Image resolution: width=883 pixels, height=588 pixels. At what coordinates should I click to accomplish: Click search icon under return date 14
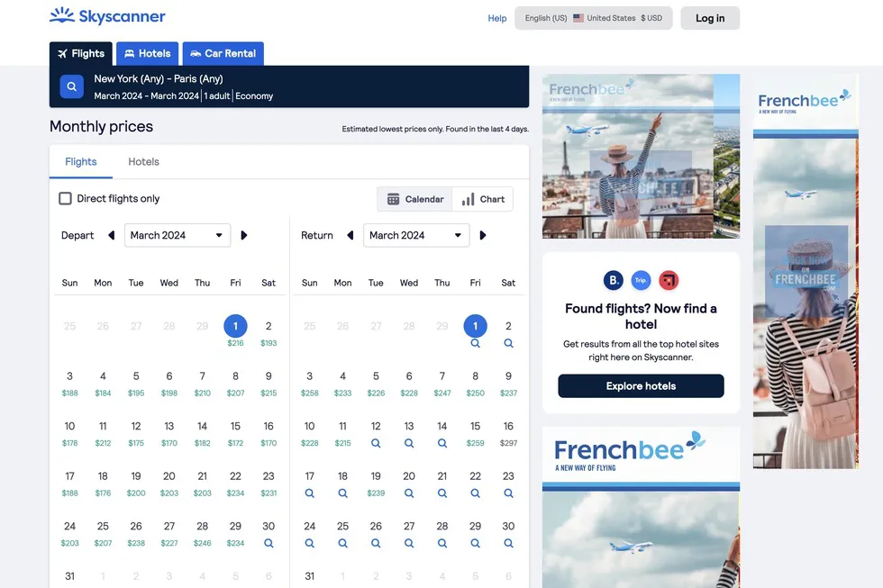click(x=442, y=443)
